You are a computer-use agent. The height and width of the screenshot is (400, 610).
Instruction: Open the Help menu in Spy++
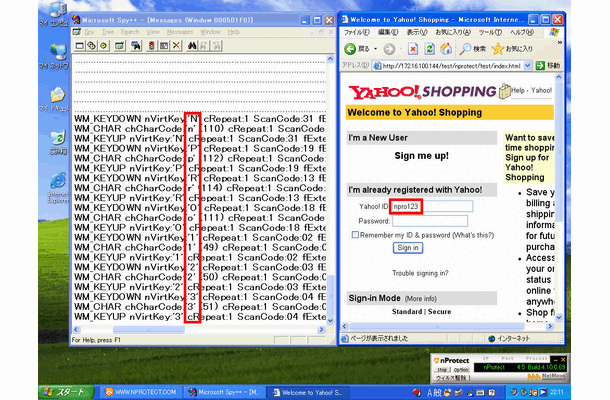coord(233,32)
